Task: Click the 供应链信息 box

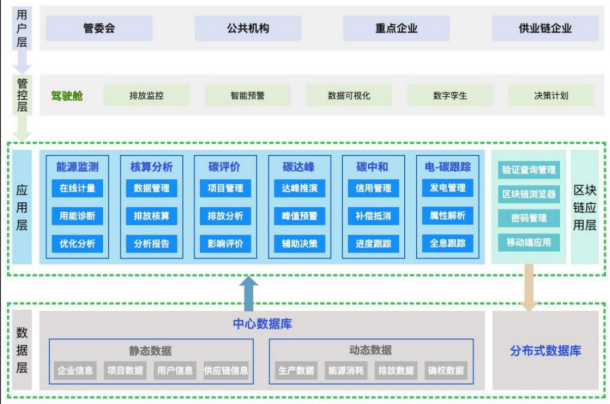Action: (226, 371)
